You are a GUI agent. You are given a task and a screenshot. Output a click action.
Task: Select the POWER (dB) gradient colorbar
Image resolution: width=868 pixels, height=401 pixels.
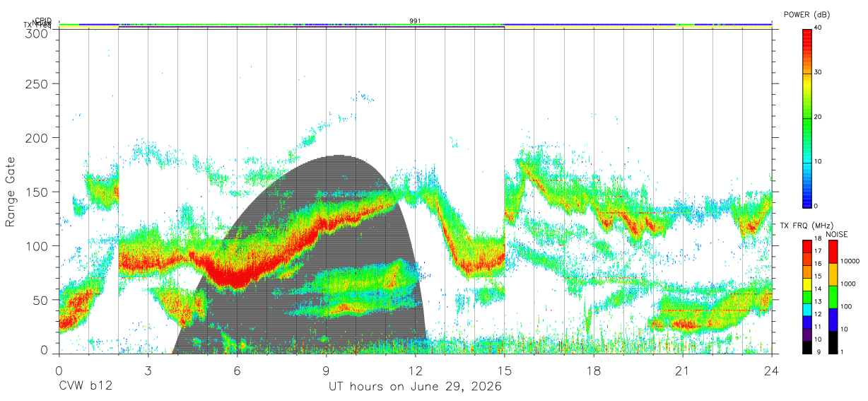807,117
